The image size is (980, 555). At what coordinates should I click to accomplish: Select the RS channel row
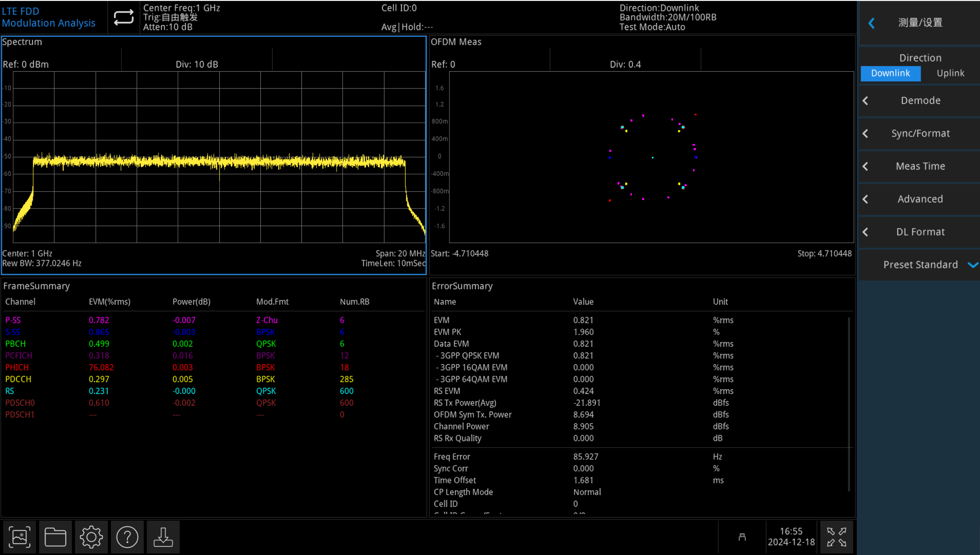(213, 391)
